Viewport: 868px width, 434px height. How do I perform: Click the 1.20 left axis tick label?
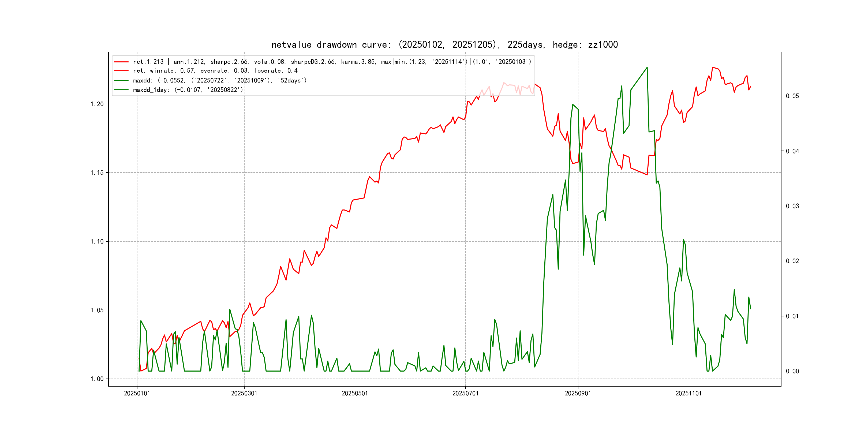(x=97, y=104)
